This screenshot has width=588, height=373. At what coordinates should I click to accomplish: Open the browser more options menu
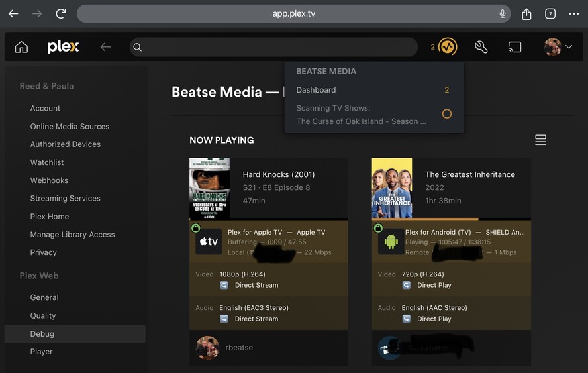pos(573,14)
